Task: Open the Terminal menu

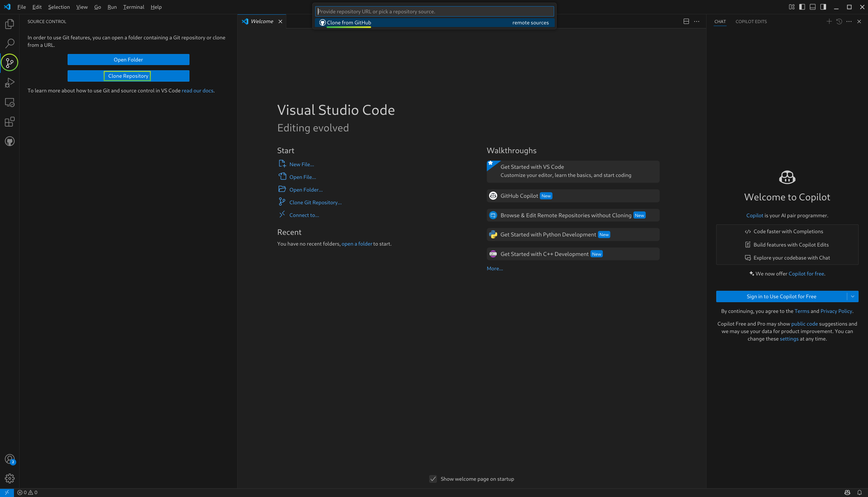Action: tap(134, 7)
